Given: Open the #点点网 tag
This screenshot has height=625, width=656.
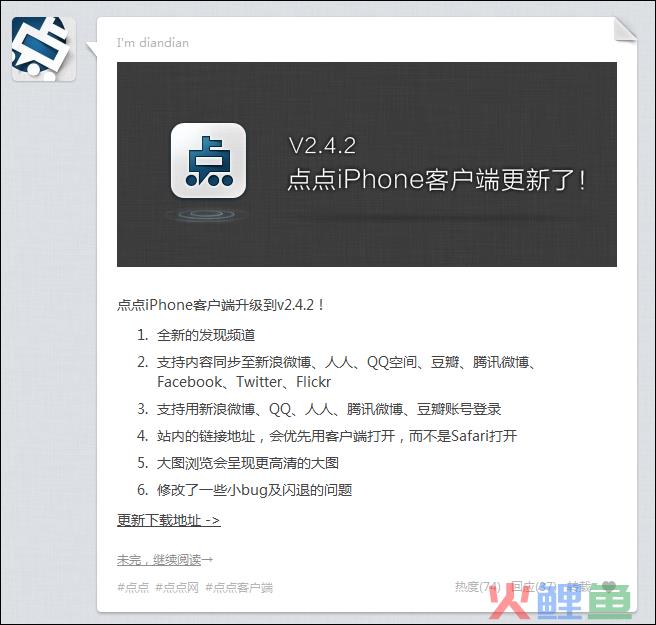Looking at the screenshot, I should (x=177, y=587).
